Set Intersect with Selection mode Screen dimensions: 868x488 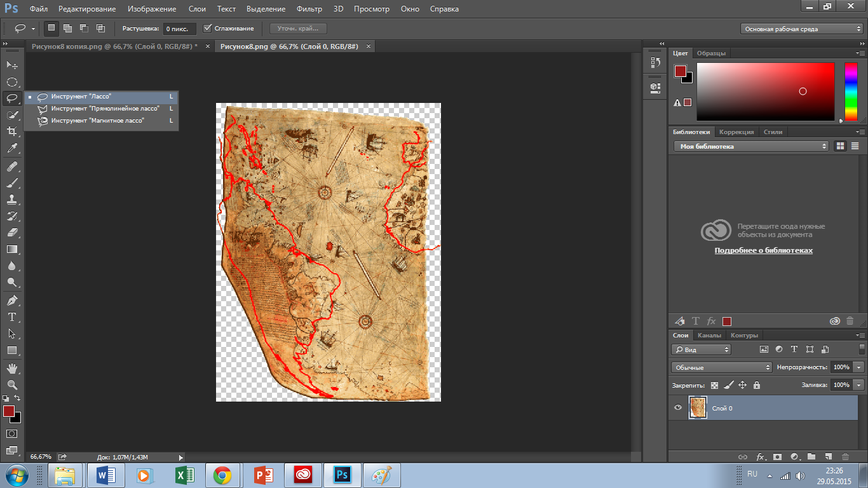click(100, 28)
